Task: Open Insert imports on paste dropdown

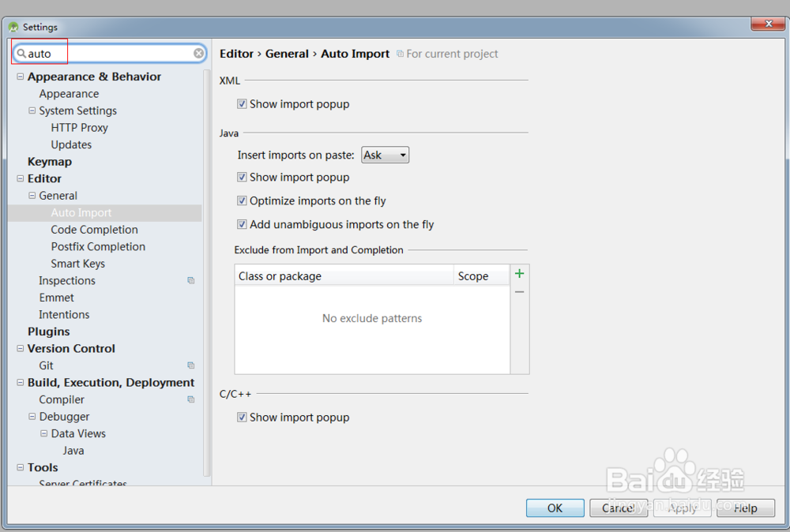Action: 386,155
